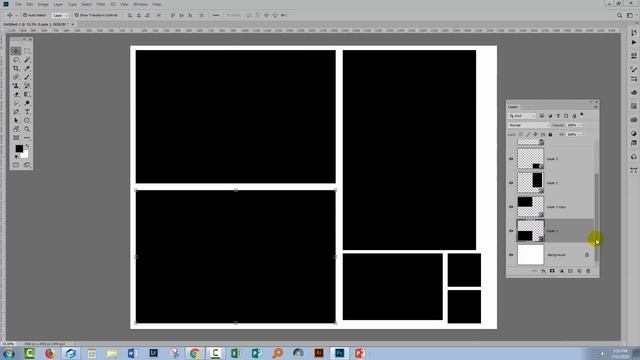The height and width of the screenshot is (360, 640).
Task: Filter layers by type layers icon
Action: (x=558, y=116)
